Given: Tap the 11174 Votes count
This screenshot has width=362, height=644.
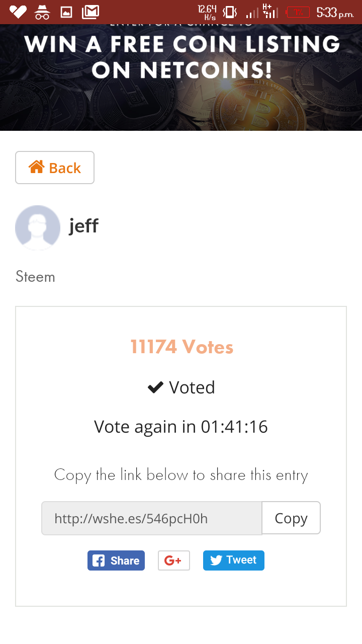Looking at the screenshot, I should (182, 347).
